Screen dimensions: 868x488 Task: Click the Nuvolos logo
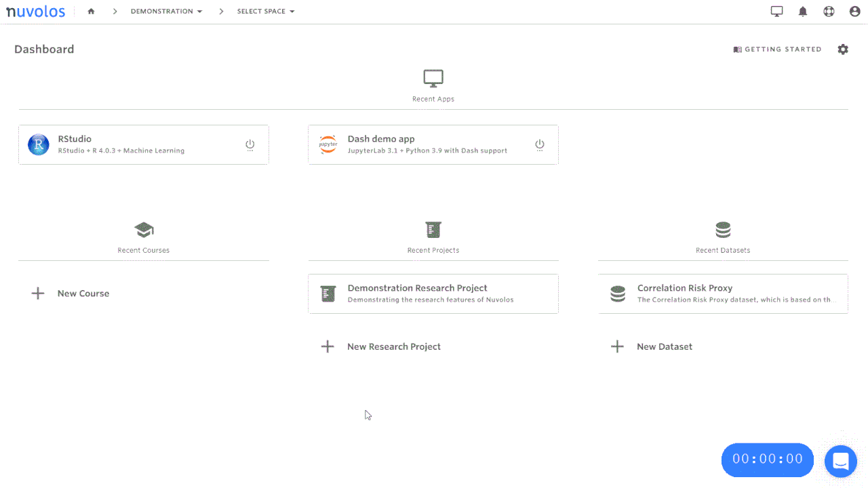(x=36, y=12)
